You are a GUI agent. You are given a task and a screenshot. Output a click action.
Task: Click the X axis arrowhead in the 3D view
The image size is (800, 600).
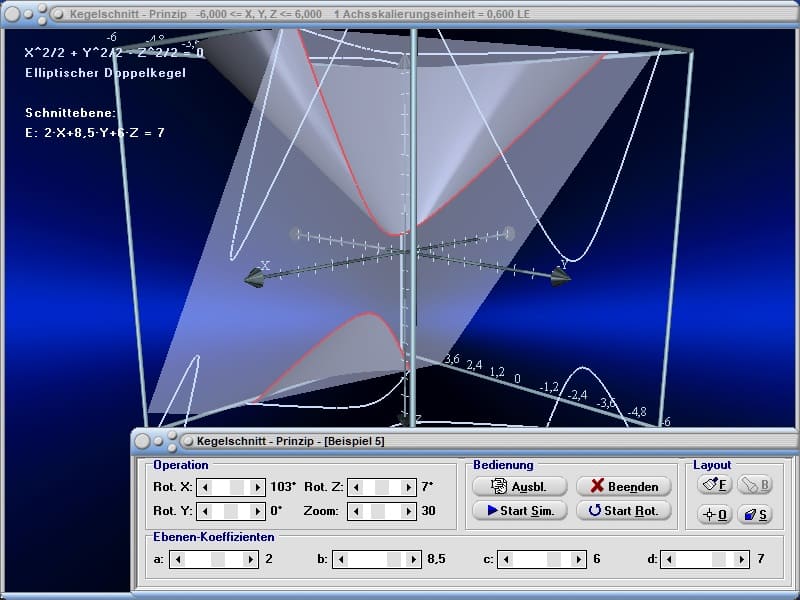tap(254, 279)
